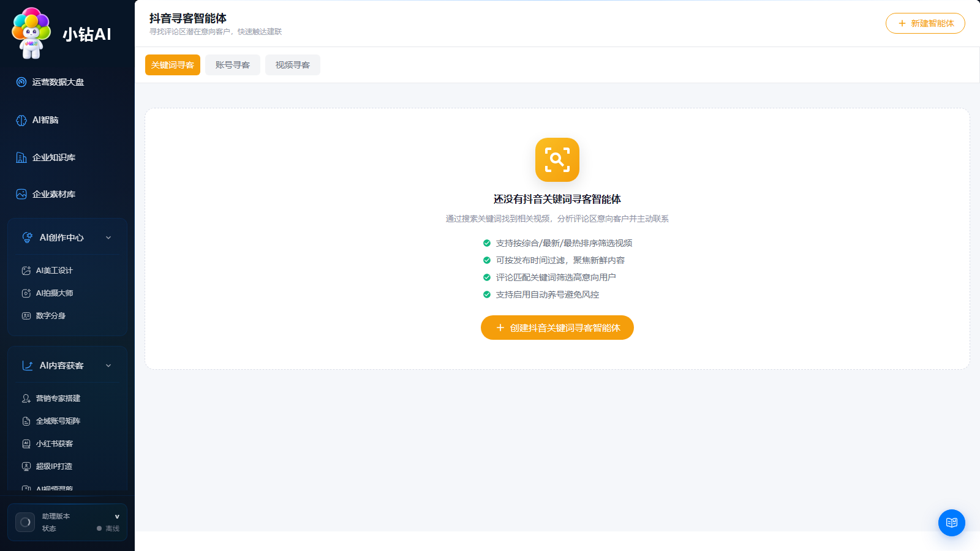Click subtitle 寻找评论区潜在意向客户，快速触达建联
This screenshot has width=980, height=551.
click(216, 32)
